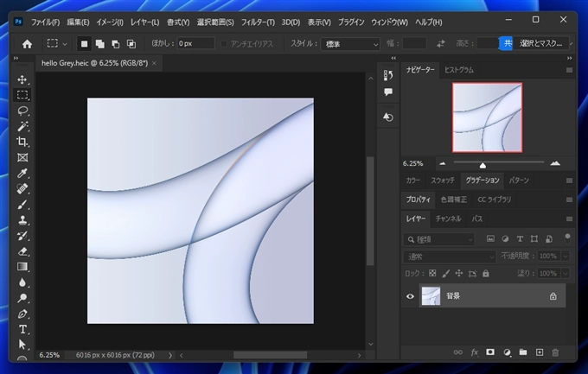The image size is (588, 374).
Task: Open the Navigator panel menu
Action: point(569,70)
